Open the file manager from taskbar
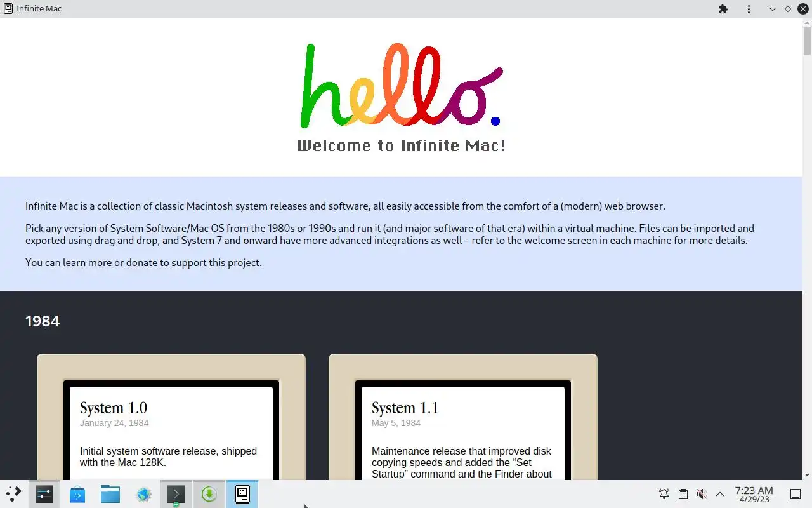 (x=110, y=494)
